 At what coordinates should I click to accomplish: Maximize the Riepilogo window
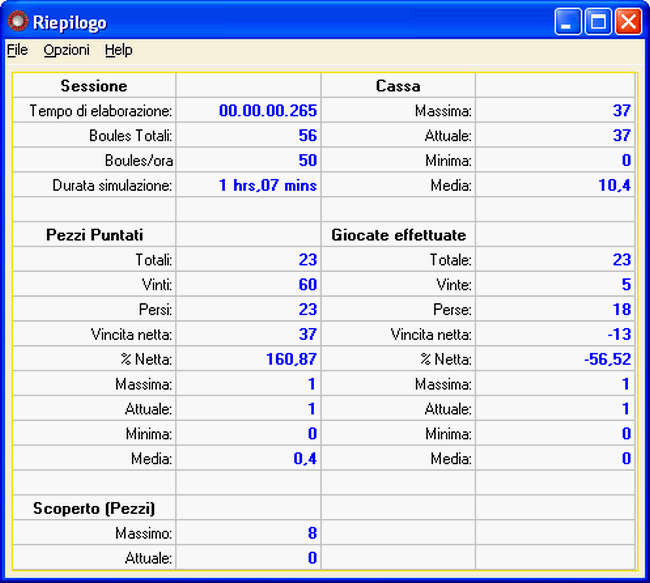(x=598, y=22)
